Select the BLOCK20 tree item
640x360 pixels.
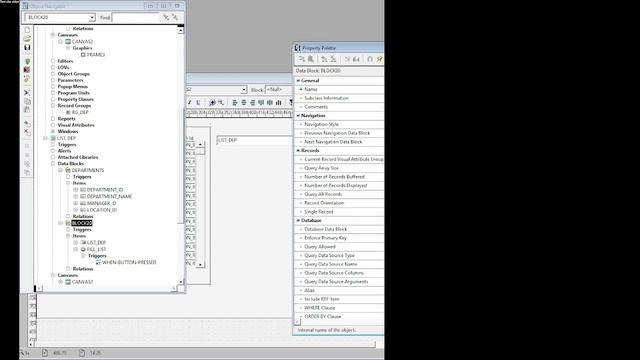coord(82,223)
